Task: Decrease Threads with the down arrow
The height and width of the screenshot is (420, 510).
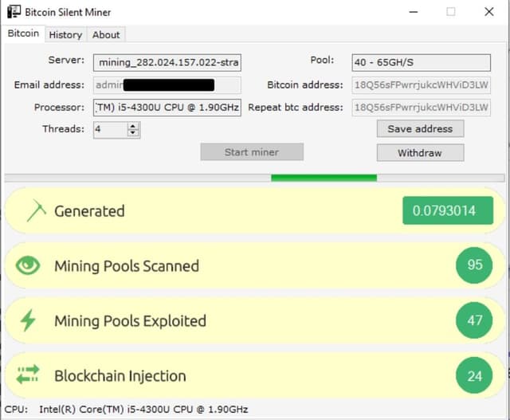Action: pyautogui.click(x=133, y=133)
